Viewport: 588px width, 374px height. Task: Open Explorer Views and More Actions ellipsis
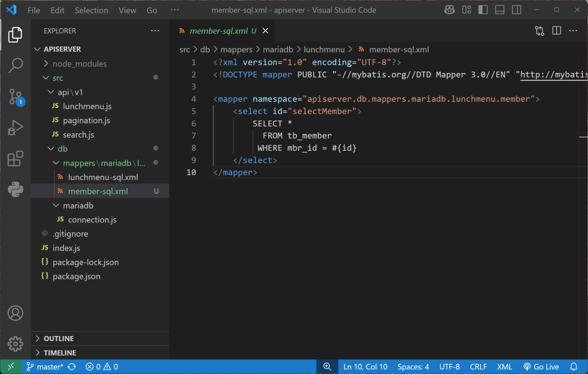tap(155, 31)
